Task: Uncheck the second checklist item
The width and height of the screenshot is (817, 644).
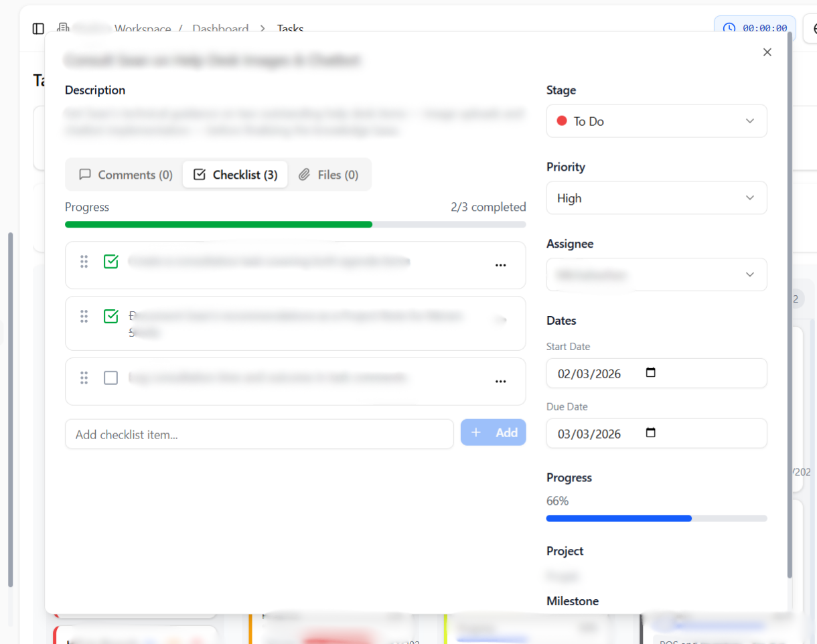Action: click(x=111, y=316)
